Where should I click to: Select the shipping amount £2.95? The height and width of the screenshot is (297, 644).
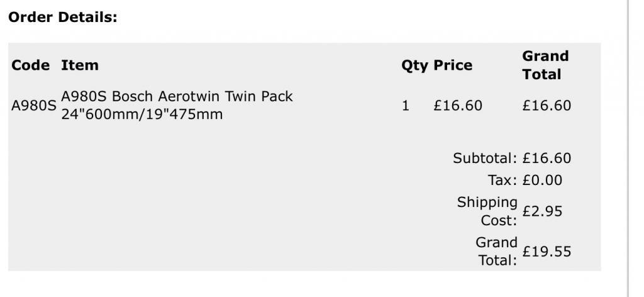coord(542,211)
